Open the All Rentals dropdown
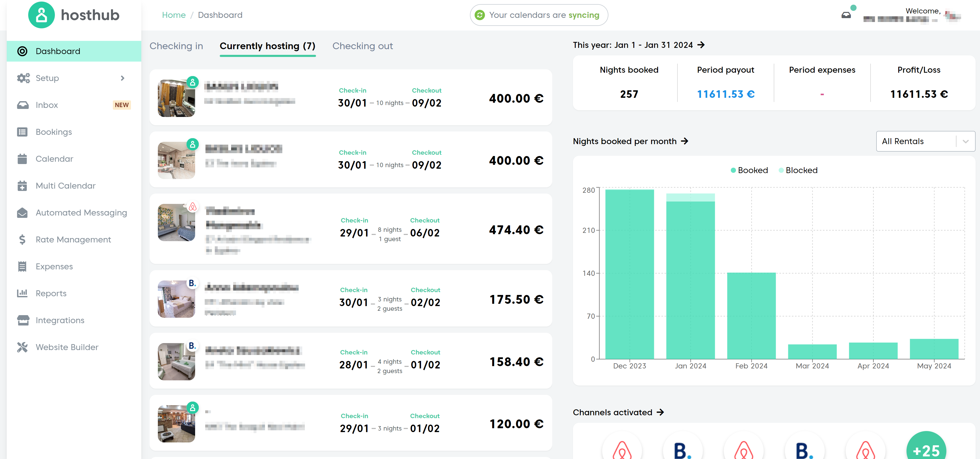Screen dimensions: 980x459 [925, 142]
